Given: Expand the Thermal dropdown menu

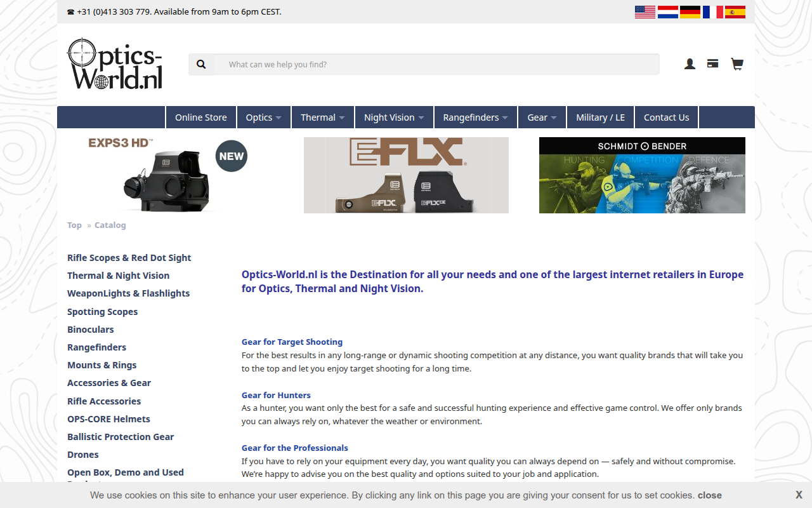Looking at the screenshot, I should click(323, 117).
